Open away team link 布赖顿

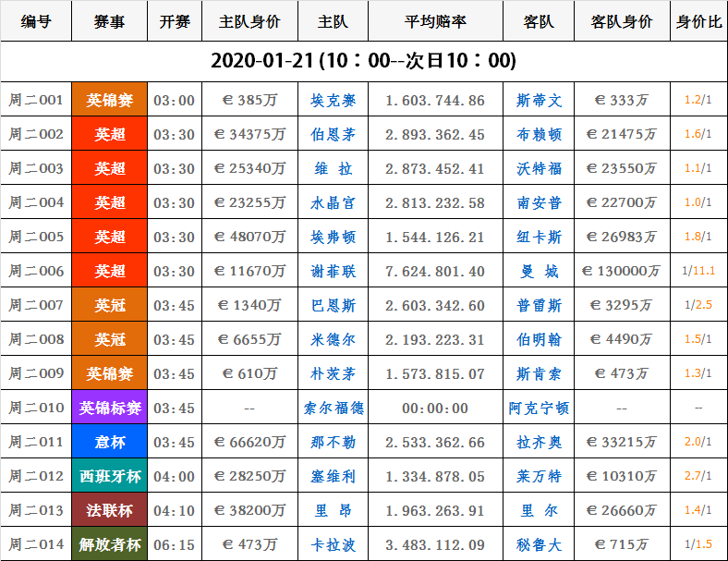coord(539,134)
